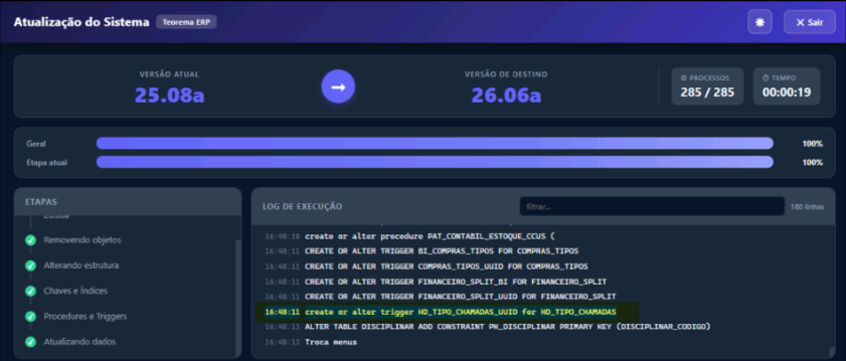Select the Atualizando dados step
Screen dimensions: 846x361
(x=80, y=342)
